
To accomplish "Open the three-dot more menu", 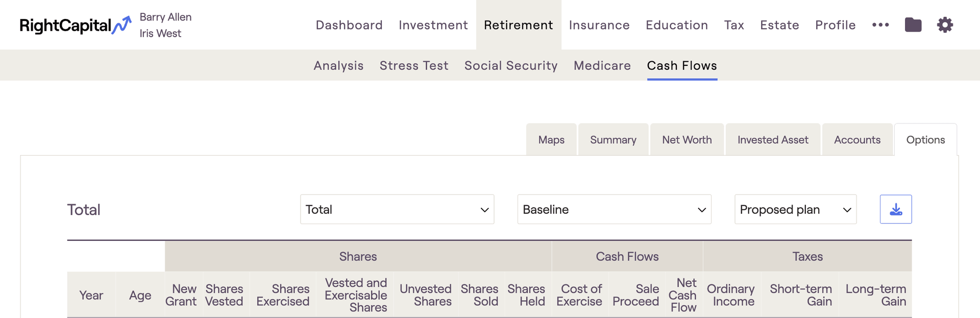I will pyautogui.click(x=880, y=25).
